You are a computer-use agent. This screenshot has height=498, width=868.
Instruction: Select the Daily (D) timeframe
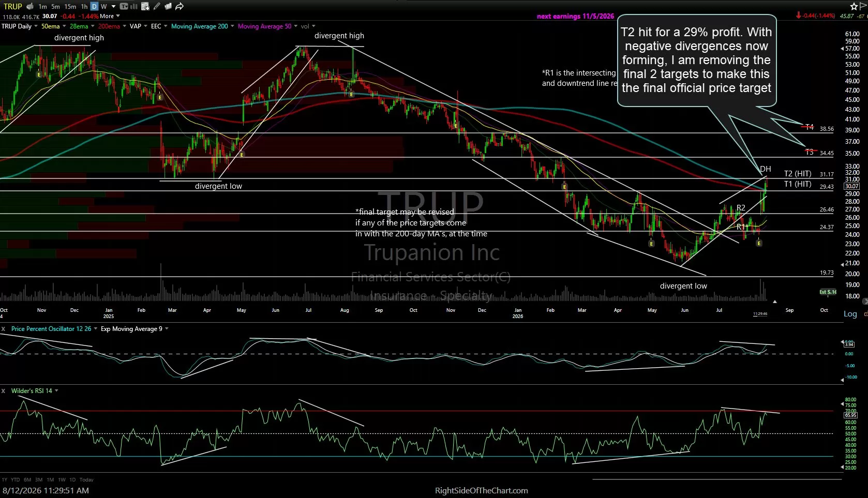[x=94, y=6]
